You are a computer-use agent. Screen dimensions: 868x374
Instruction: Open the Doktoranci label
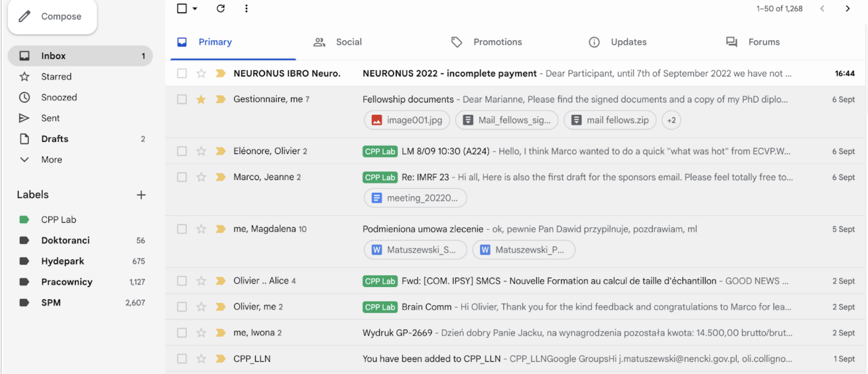80,241
